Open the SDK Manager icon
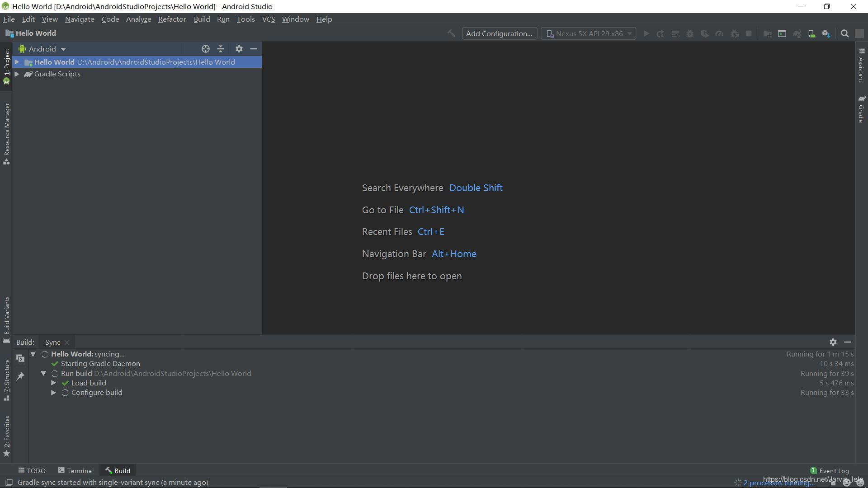 coord(826,33)
